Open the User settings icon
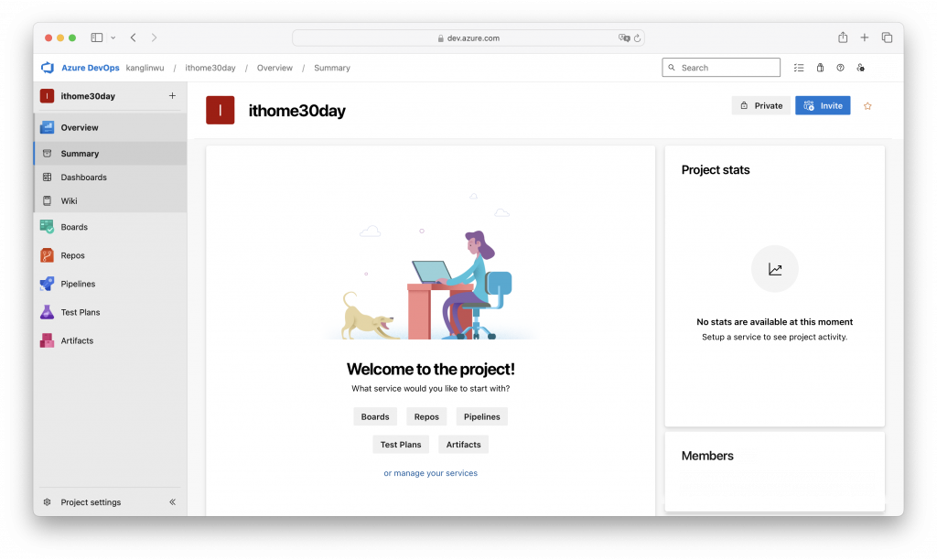The image size is (937, 560). click(x=860, y=68)
